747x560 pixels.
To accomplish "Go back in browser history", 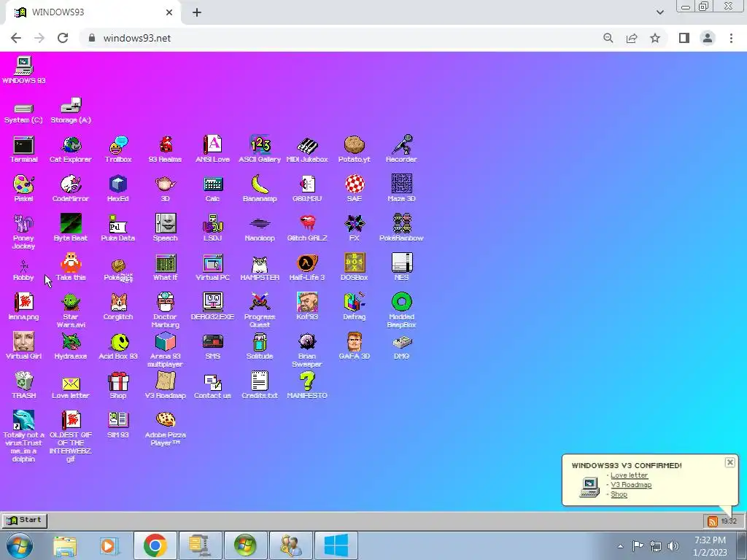I will point(16,38).
